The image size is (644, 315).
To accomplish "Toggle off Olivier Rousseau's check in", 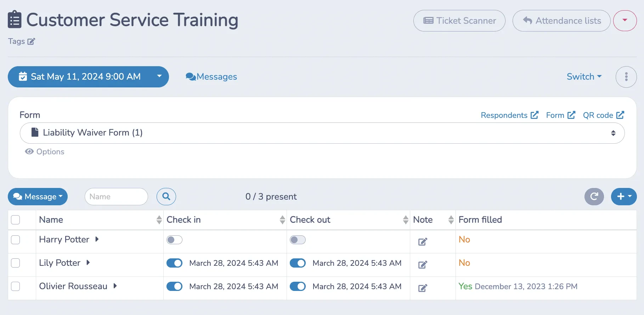I will pos(174,286).
